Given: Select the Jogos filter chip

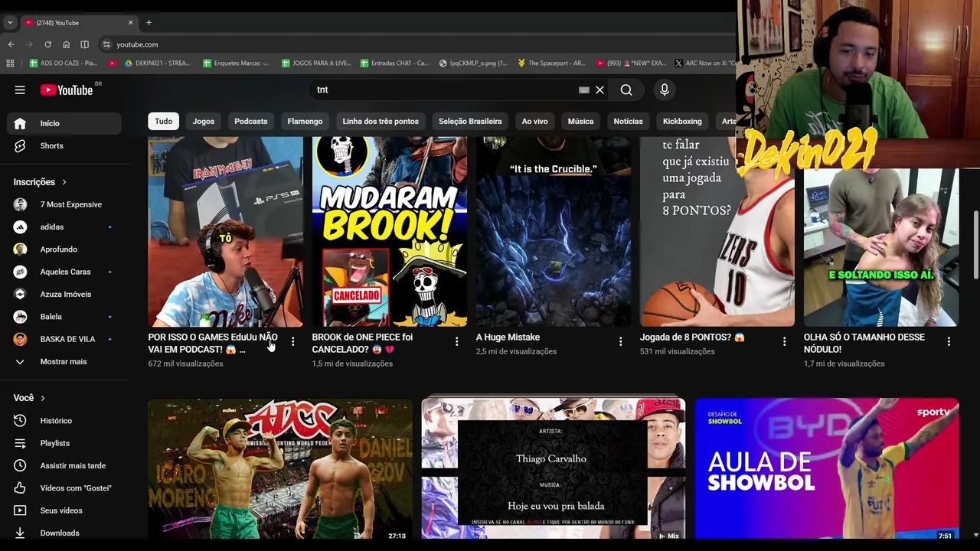Looking at the screenshot, I should 204,121.
